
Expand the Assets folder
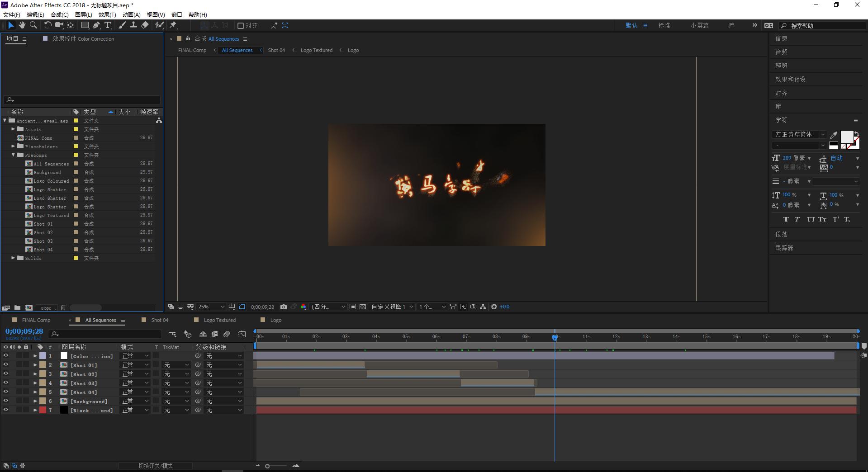click(x=14, y=129)
